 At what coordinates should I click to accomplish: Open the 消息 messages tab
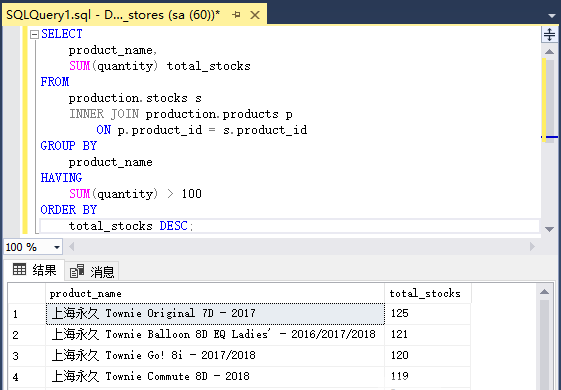tap(92, 272)
